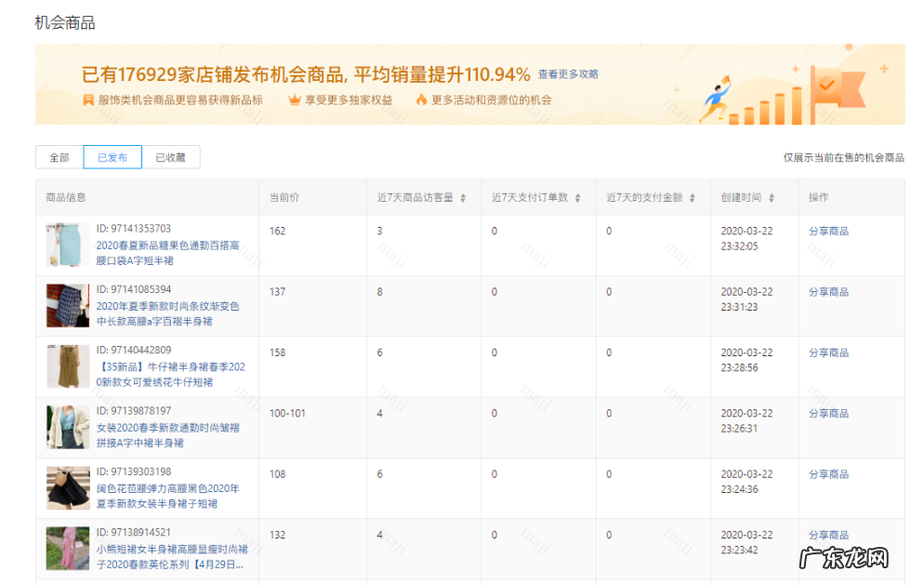The image size is (924, 585).
Task: Click the orange bar chart graphic in the banner
Action: coord(767,110)
